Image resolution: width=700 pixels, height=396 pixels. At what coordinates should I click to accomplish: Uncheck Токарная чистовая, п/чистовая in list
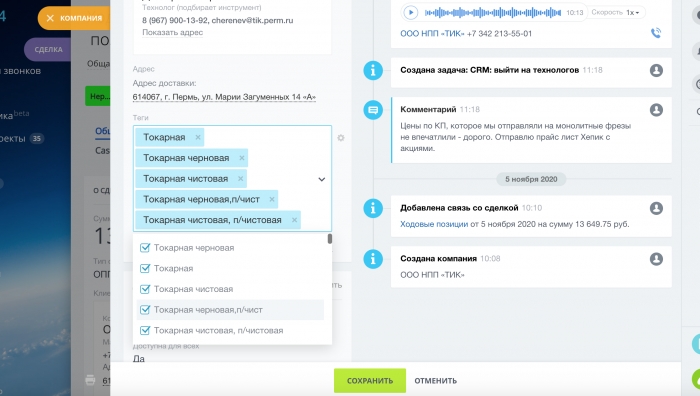pos(145,330)
